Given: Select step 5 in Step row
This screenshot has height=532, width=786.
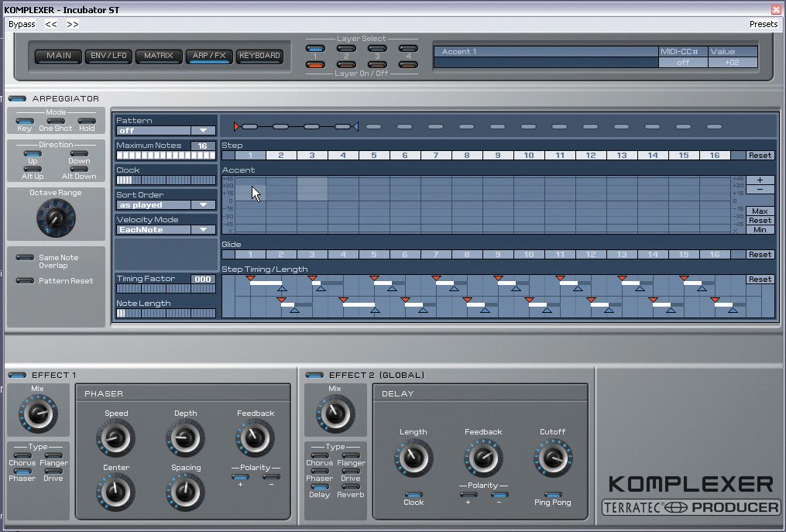Looking at the screenshot, I should (374, 156).
